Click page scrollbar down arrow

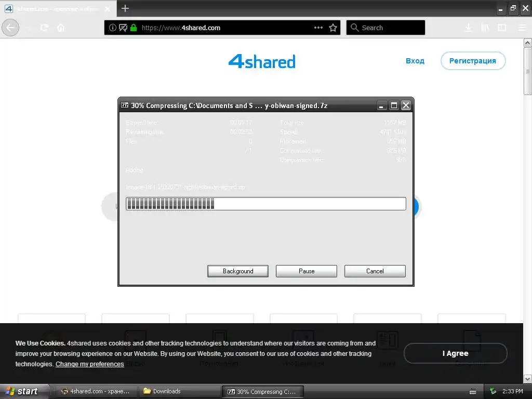pyautogui.click(x=527, y=379)
